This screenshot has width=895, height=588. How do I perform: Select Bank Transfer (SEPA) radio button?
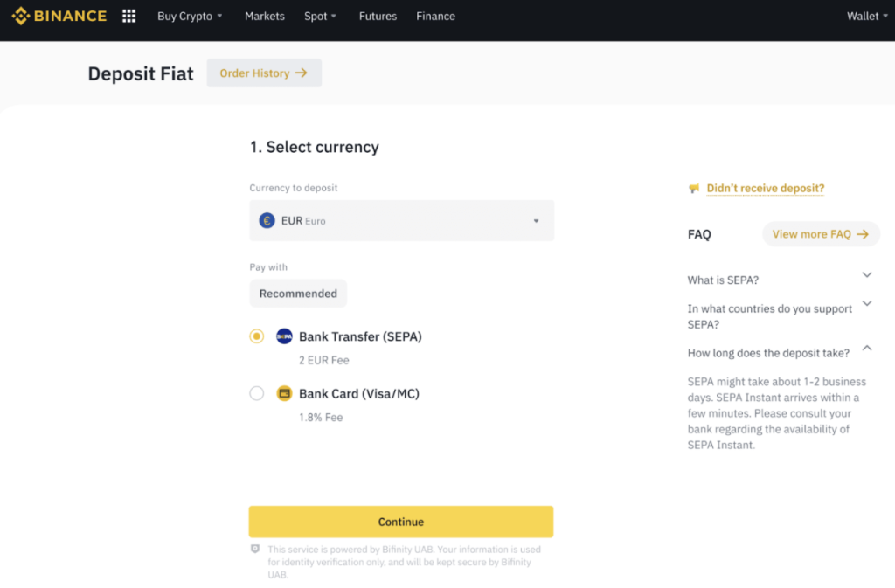click(257, 336)
